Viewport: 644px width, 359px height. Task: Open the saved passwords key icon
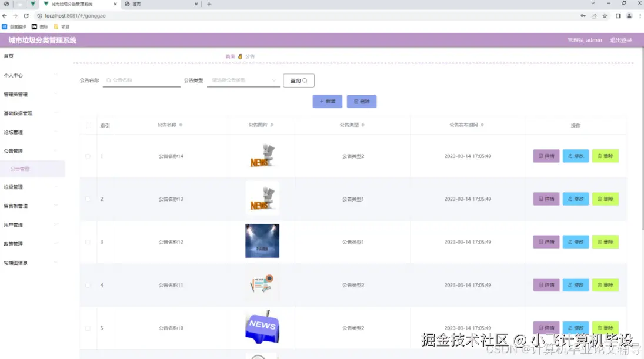583,16
